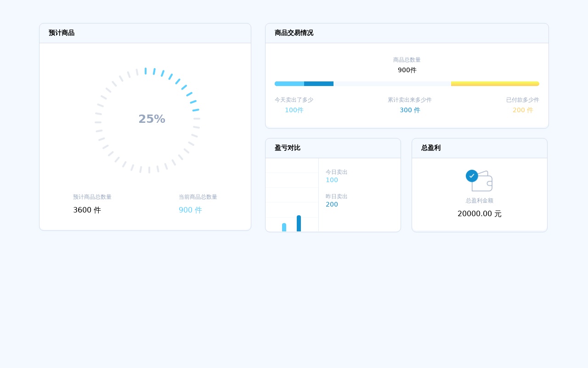Click the light blue chart bar
The height and width of the screenshot is (368, 588).
(x=284, y=227)
